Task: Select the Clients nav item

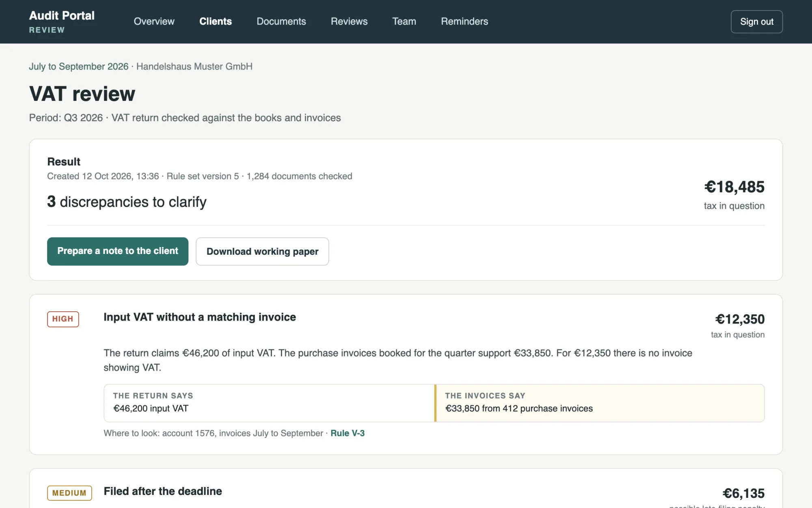Action: coord(215,22)
